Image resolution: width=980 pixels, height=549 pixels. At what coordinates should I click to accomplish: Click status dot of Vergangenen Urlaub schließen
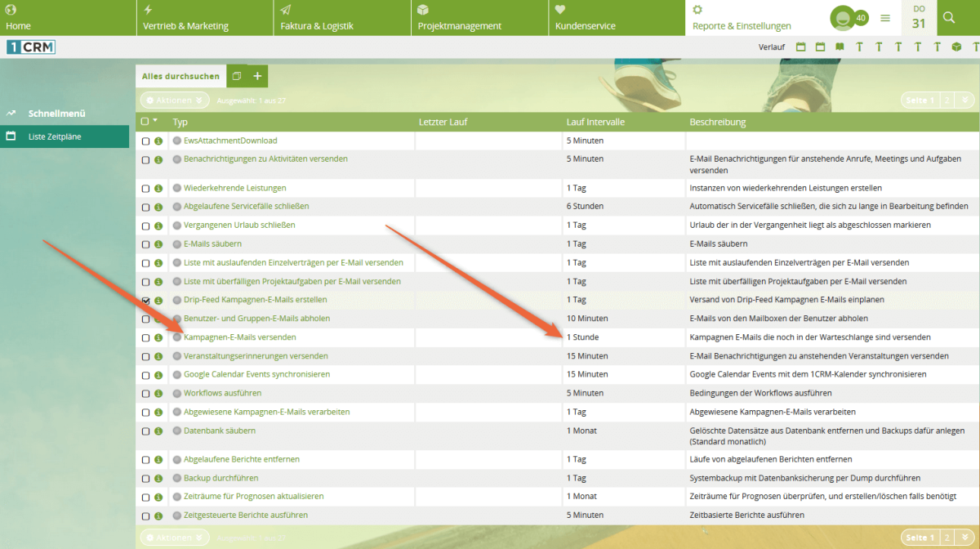(x=176, y=225)
